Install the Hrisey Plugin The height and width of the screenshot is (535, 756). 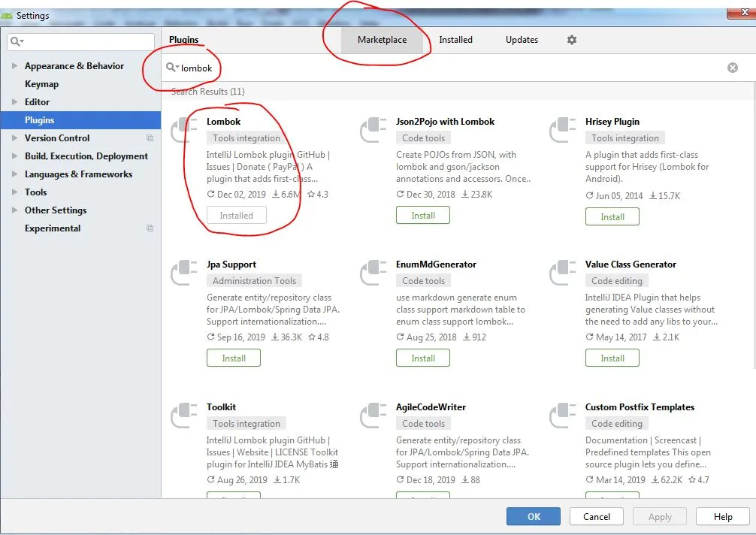click(x=612, y=217)
